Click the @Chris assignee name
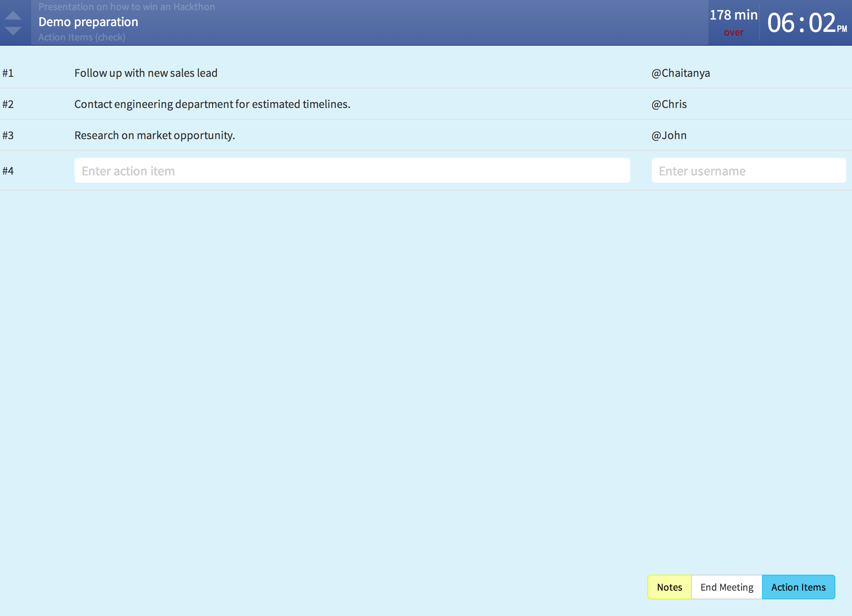Viewport: 852px width, 616px height. [x=669, y=104]
